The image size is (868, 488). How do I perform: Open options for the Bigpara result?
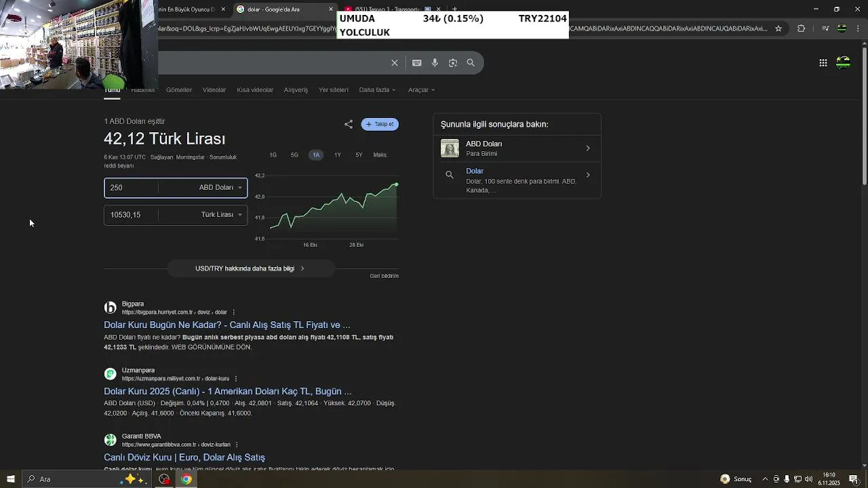click(234, 312)
